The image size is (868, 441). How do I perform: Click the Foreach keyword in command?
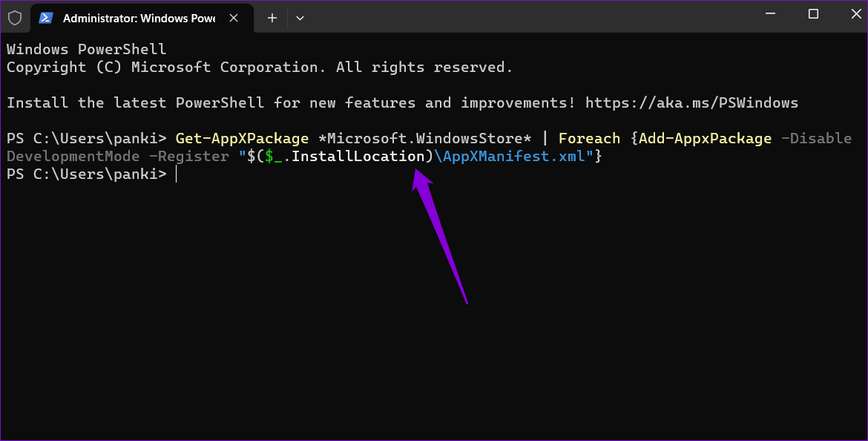(589, 139)
